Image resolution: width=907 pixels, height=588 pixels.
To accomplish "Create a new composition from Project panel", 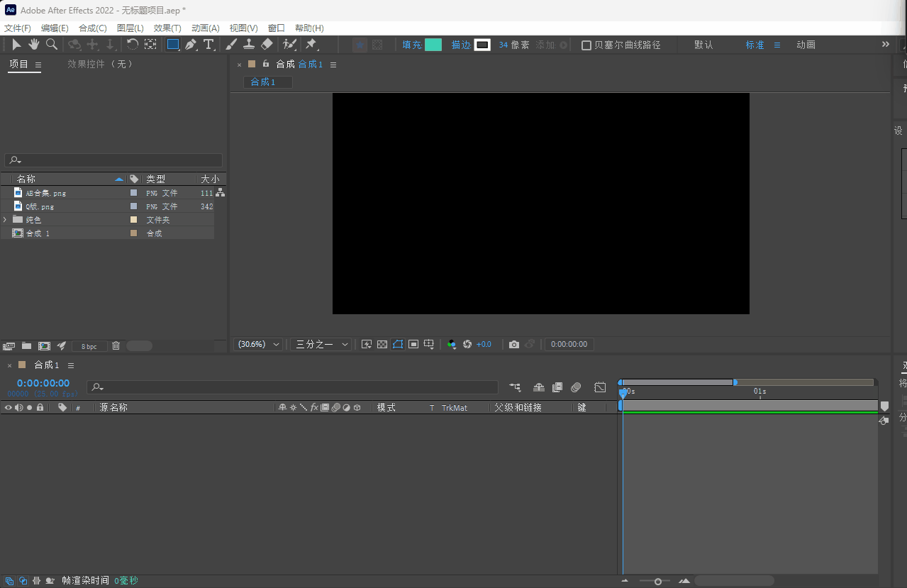I will coord(44,346).
